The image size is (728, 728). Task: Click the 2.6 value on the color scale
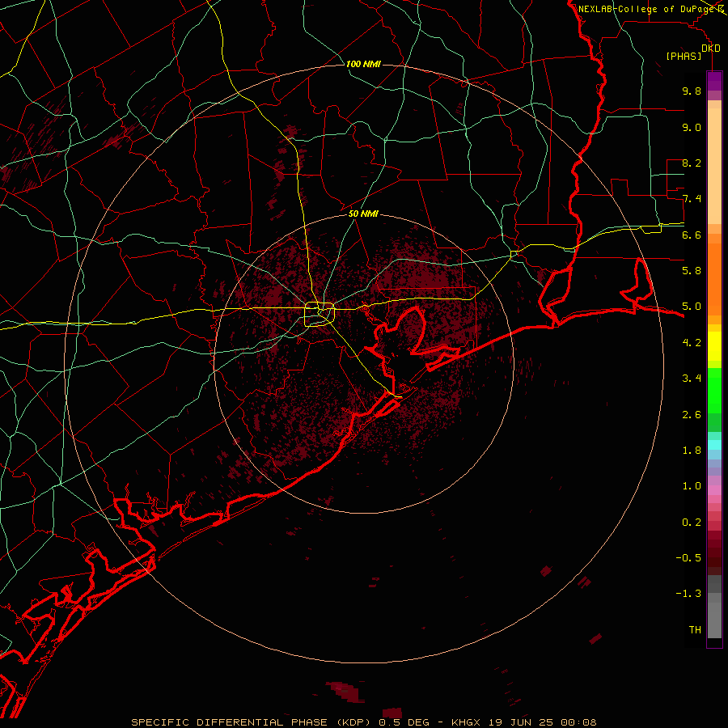coord(692,415)
